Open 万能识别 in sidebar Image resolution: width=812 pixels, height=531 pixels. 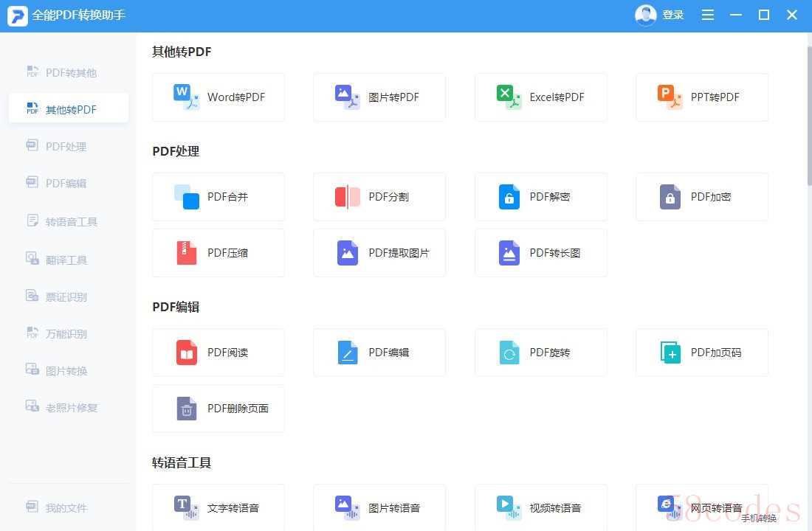[69, 334]
